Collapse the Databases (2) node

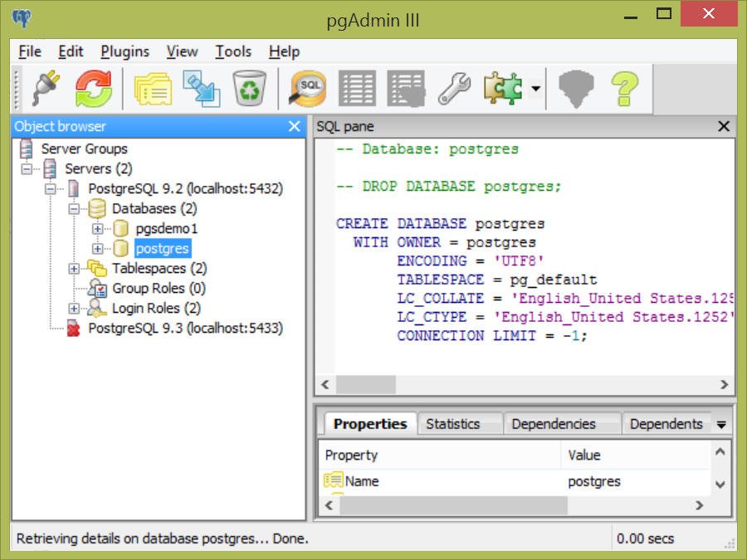[74, 208]
